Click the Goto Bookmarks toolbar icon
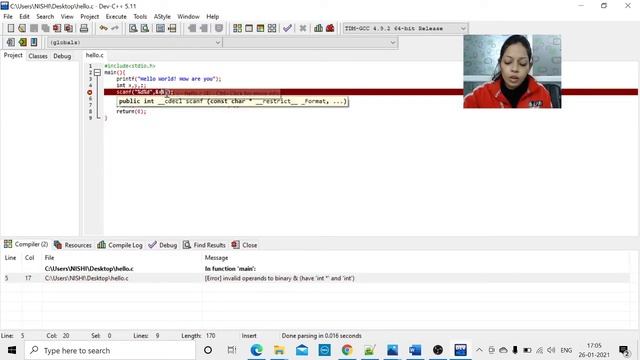 [x=34, y=42]
